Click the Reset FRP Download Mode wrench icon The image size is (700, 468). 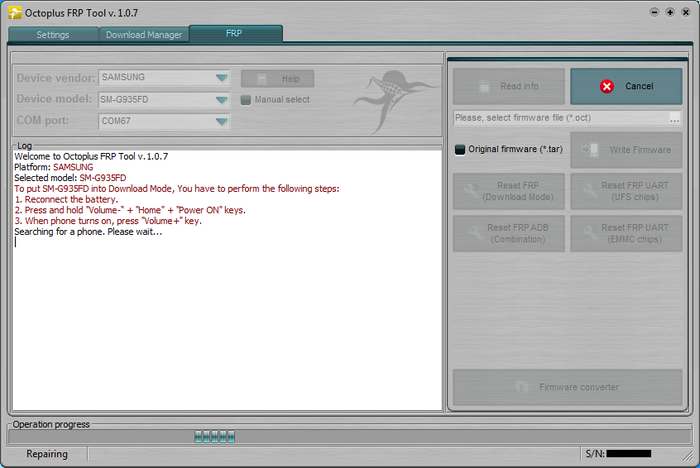coord(470,191)
